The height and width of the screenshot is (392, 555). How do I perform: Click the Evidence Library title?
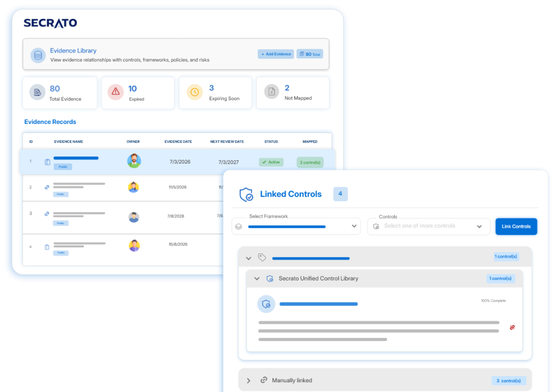coord(73,50)
